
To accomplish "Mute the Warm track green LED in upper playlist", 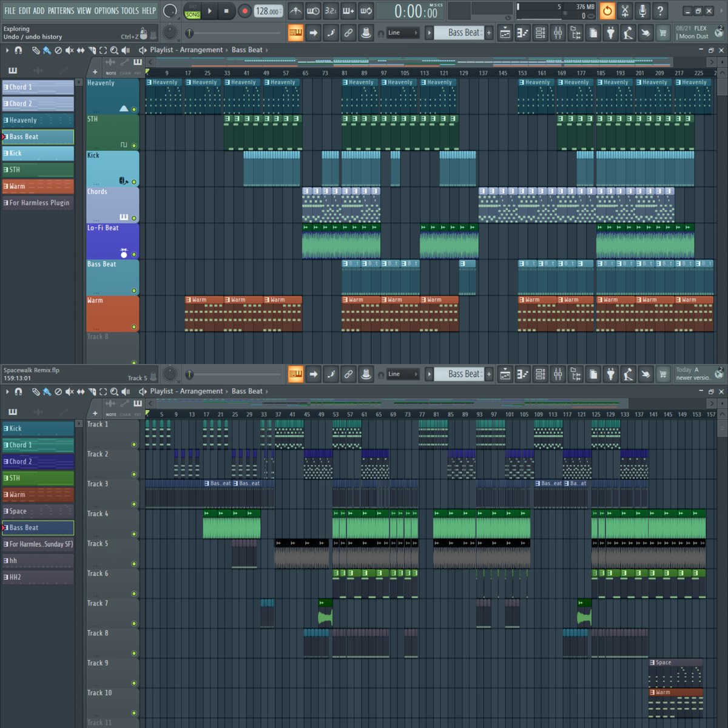I will click(x=134, y=327).
